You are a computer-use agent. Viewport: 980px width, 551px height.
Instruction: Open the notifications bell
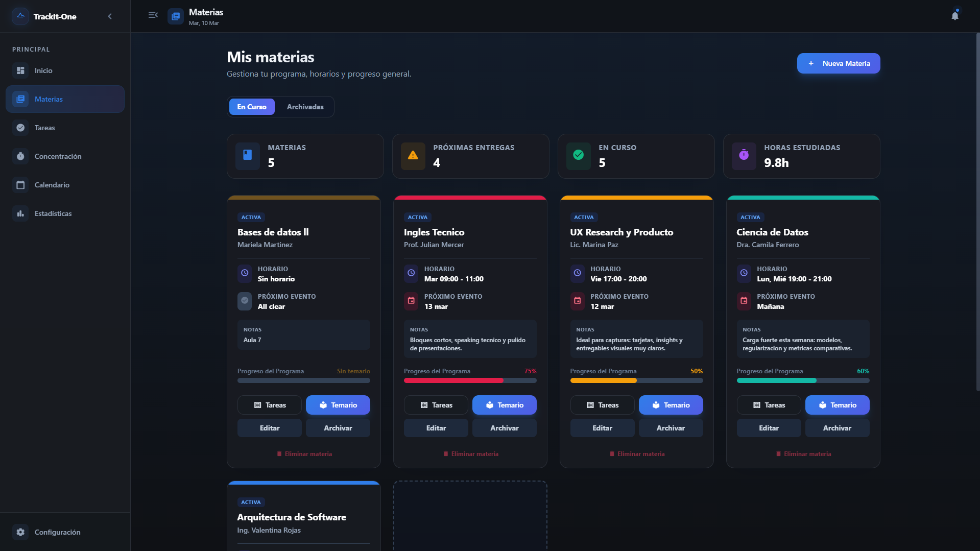pyautogui.click(x=955, y=15)
